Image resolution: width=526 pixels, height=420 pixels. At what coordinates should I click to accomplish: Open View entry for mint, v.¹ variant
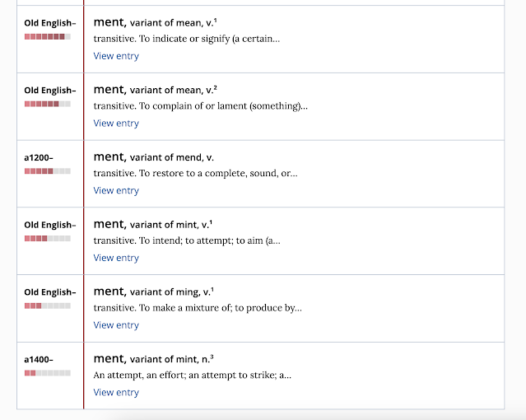[116, 258]
